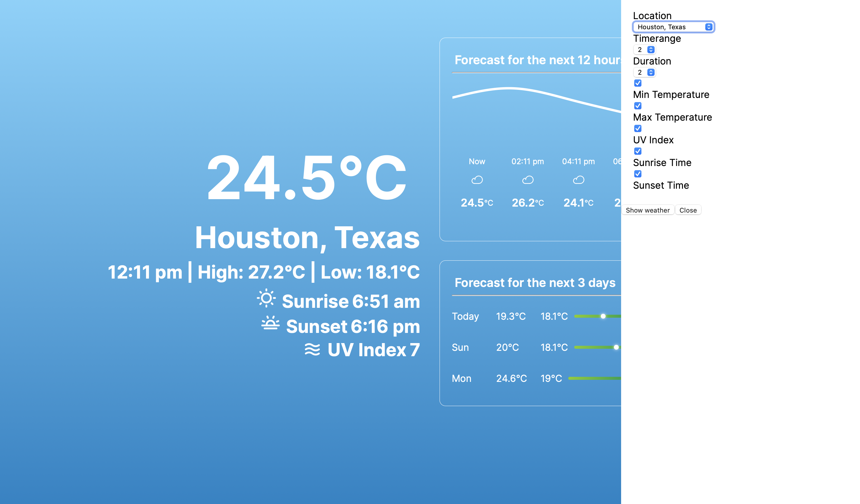Click Sunday's temperature range slider dot
The width and height of the screenshot is (860, 504).
[x=616, y=347]
